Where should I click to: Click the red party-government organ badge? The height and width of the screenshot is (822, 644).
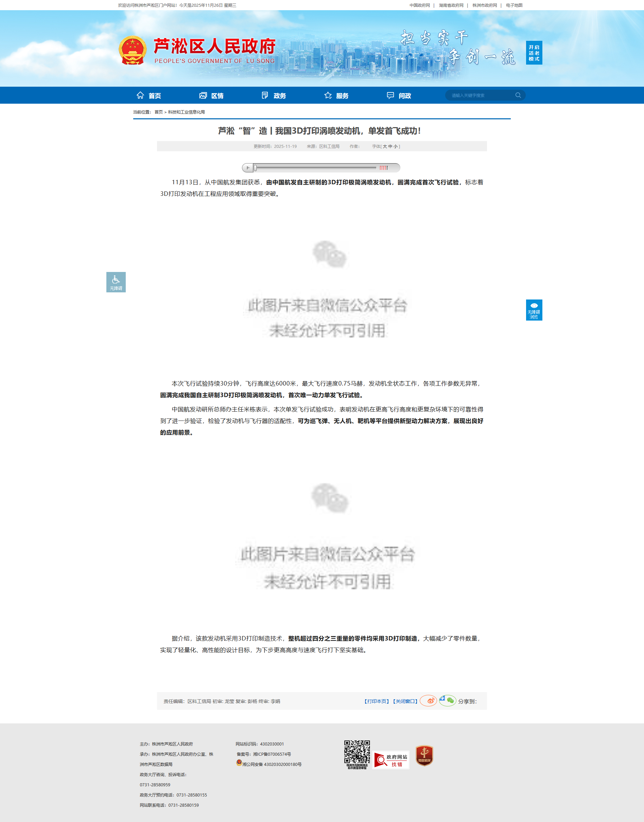click(424, 756)
